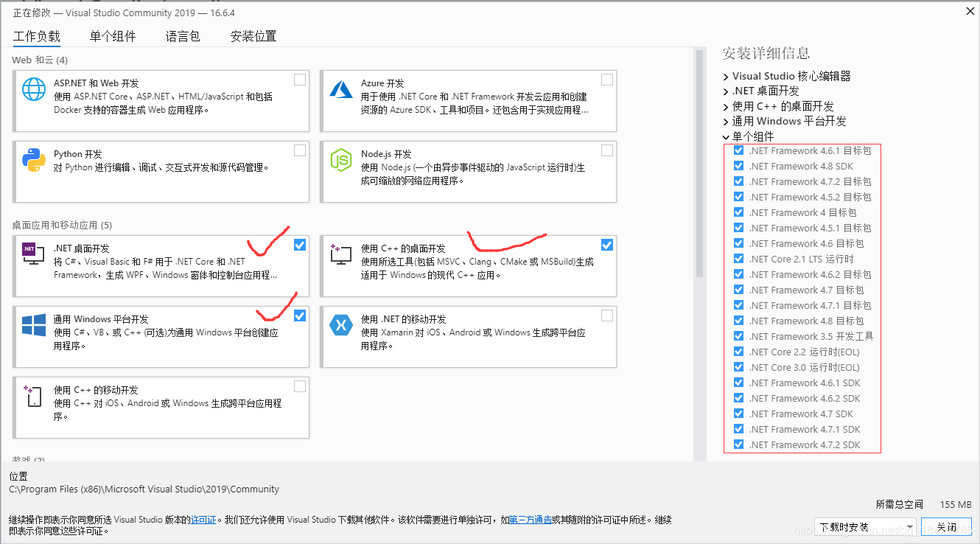The width and height of the screenshot is (980, 544).
Task: Click the 桌面应用和移动应用 (5) heading
Action: click(x=62, y=225)
